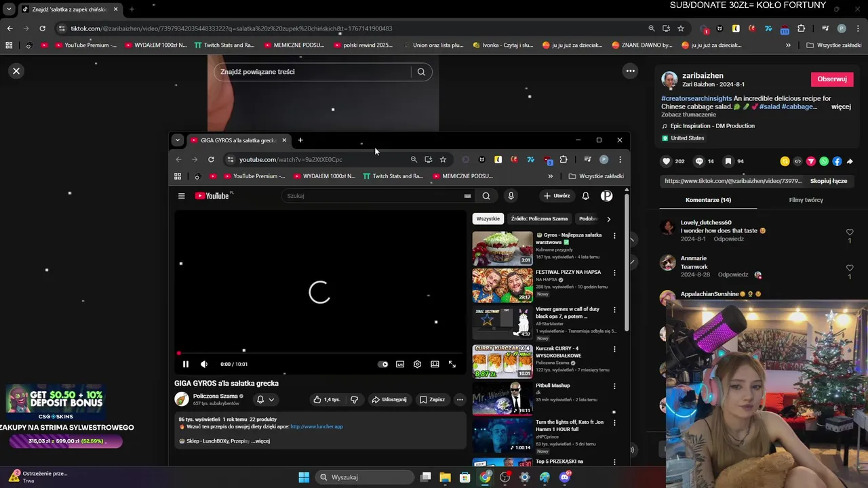
Task: Close the TikTok video viewer
Action: tap(16, 71)
